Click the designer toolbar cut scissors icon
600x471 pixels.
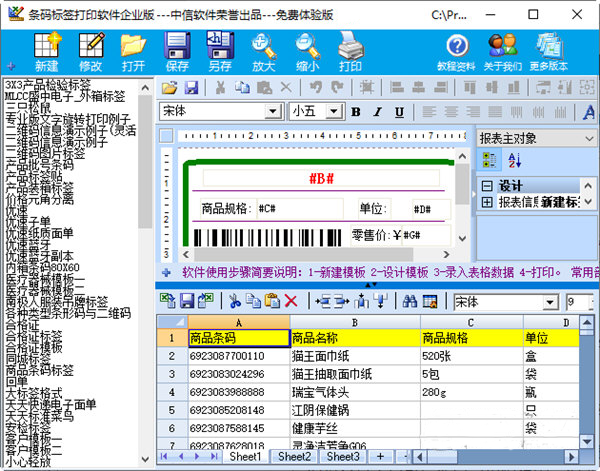tap(220, 88)
